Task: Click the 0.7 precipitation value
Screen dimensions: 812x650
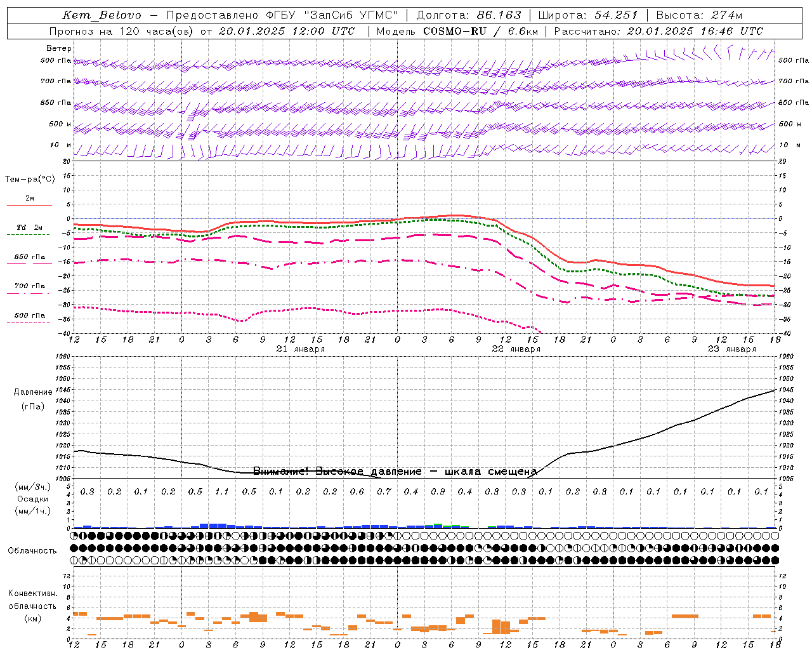Action: pyautogui.click(x=384, y=491)
